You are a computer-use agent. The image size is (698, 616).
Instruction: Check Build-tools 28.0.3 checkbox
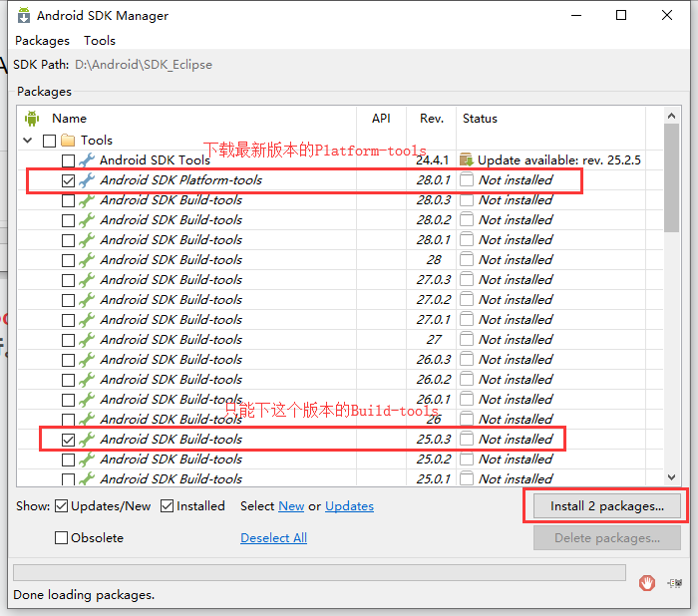click(x=68, y=200)
